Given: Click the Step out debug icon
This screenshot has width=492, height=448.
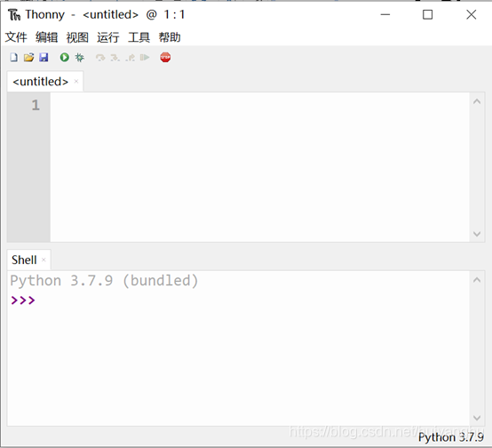Looking at the screenshot, I should 130,58.
